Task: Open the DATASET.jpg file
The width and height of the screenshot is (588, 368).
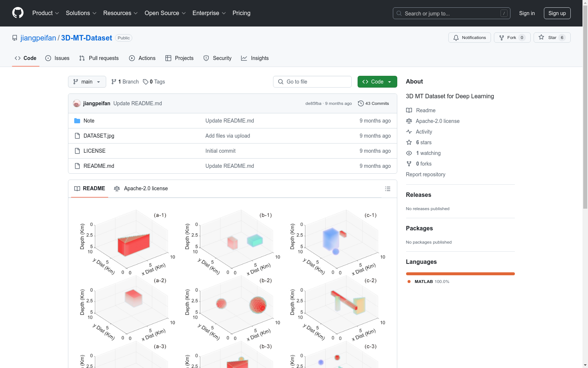Action: (x=99, y=136)
